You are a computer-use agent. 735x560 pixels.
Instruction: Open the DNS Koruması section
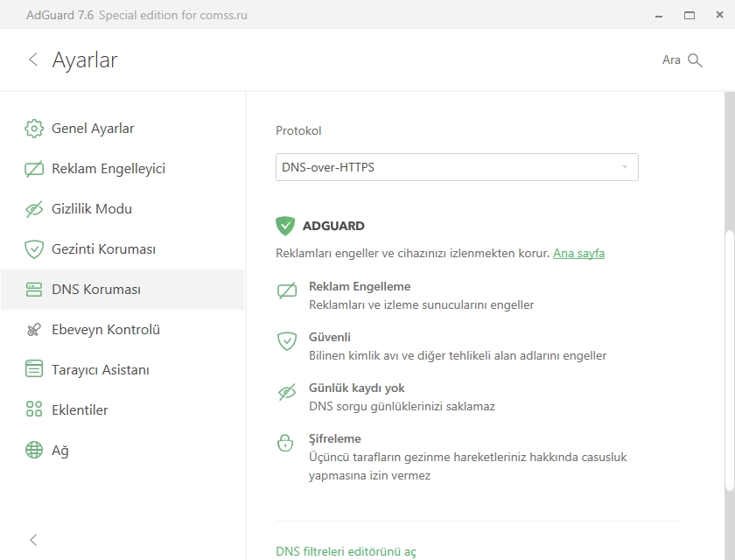point(96,290)
